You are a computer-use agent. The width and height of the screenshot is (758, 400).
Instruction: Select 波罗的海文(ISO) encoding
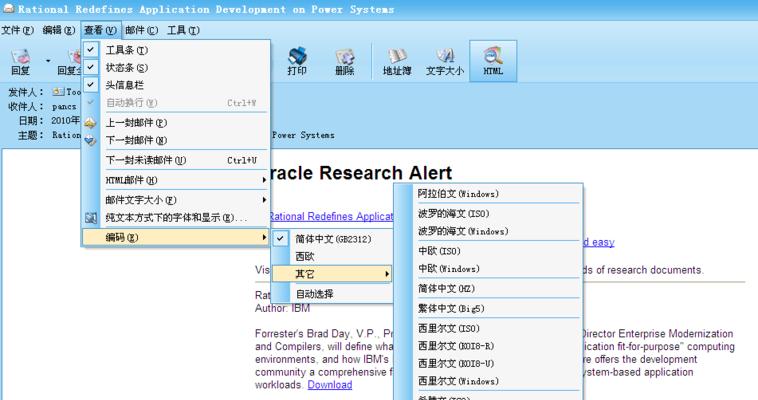pyautogui.click(x=488, y=213)
